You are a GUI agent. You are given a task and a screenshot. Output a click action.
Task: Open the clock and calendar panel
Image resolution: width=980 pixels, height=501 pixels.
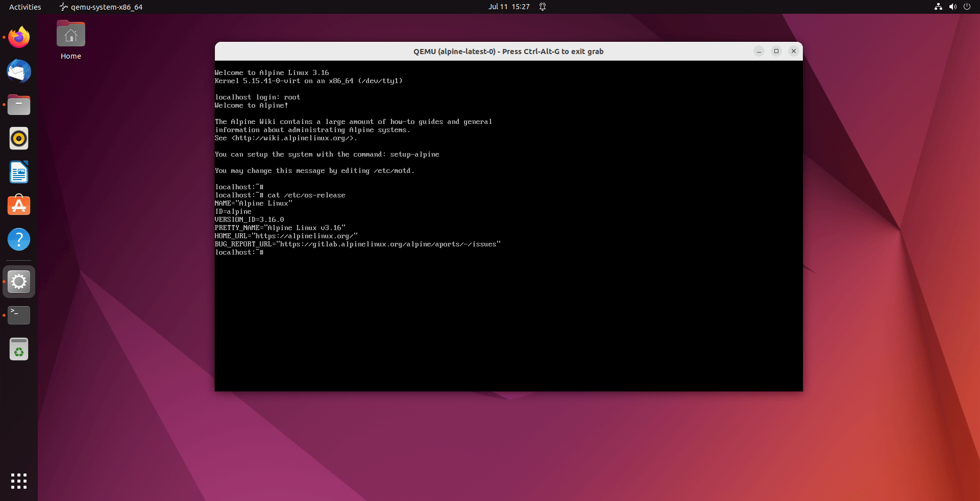[x=509, y=7]
